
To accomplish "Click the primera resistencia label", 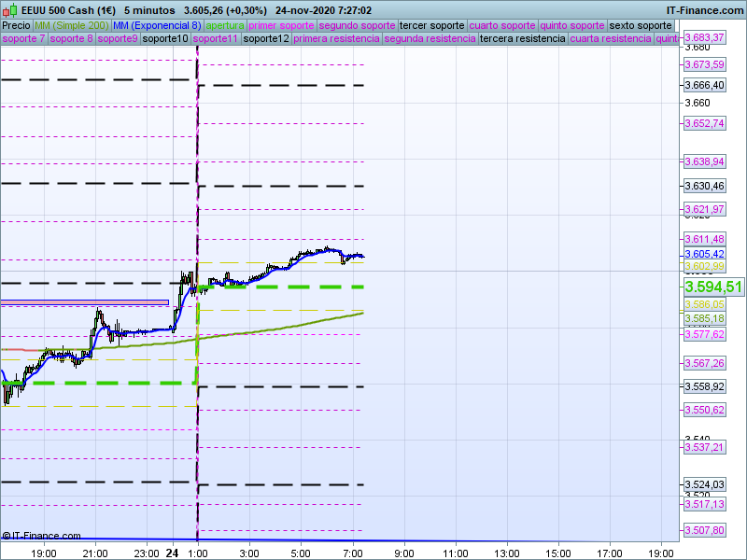I will (336, 39).
